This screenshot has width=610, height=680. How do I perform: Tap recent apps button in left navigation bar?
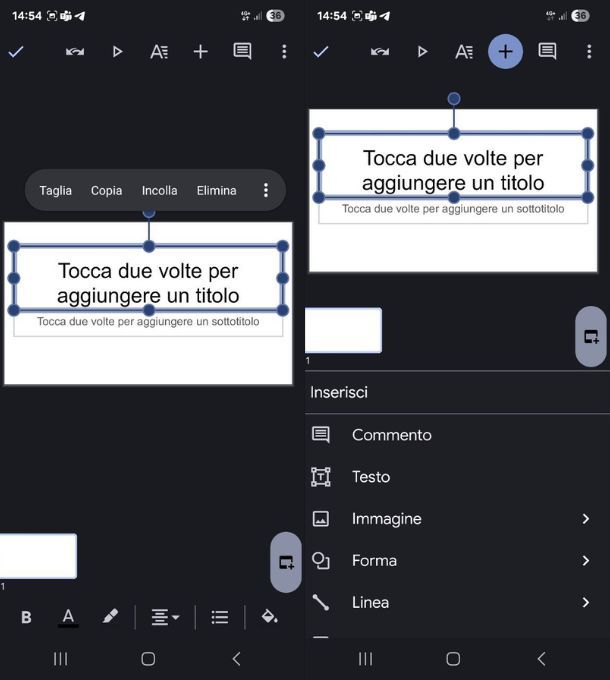coord(60,659)
